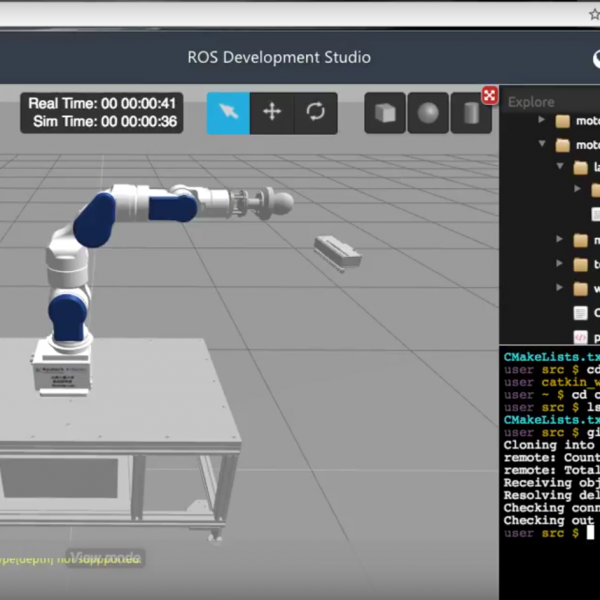The width and height of the screenshot is (600, 600).
Task: Click the collapsed 'moto' folder icon
Action: (562, 121)
